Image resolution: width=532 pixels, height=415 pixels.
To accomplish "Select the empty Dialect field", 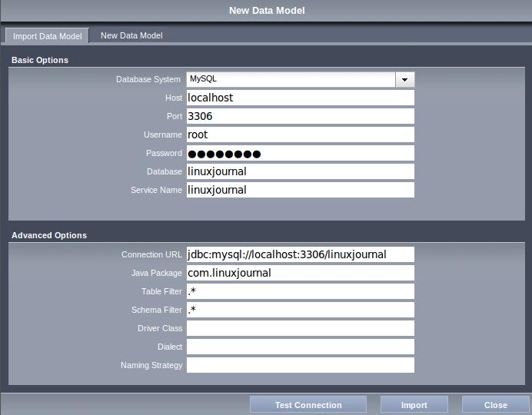I will (x=300, y=347).
